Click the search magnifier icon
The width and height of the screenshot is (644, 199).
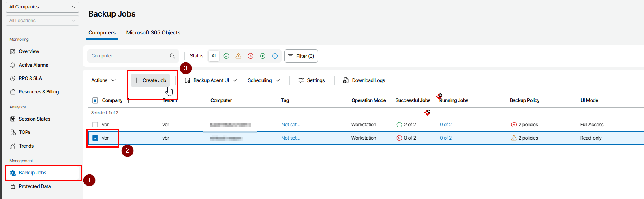pos(172,56)
